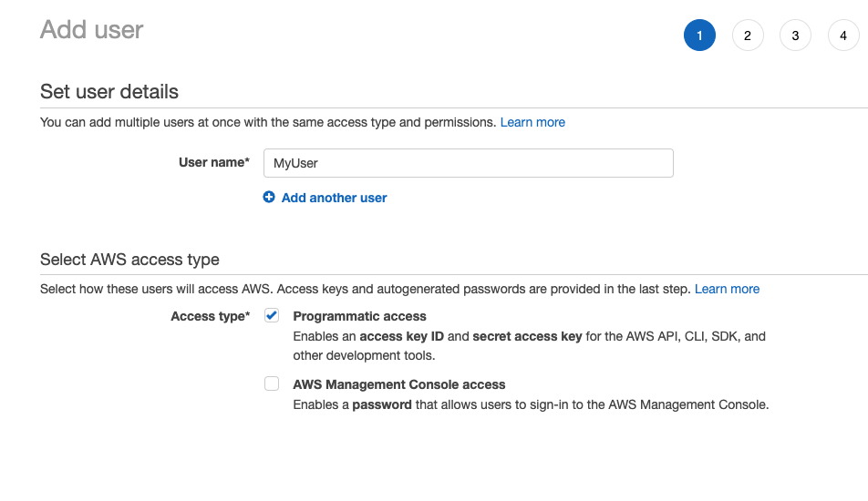
Task: Open Learn more link under Set user details
Action: pyautogui.click(x=532, y=122)
